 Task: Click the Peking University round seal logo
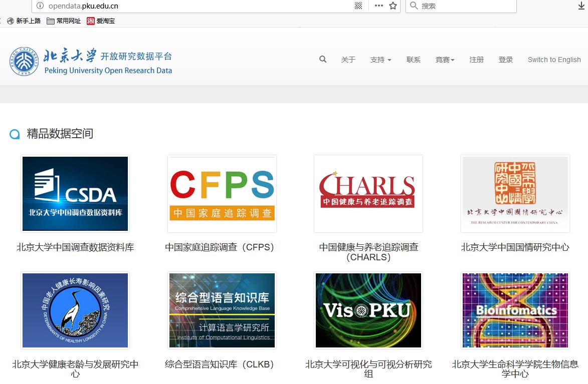24,62
